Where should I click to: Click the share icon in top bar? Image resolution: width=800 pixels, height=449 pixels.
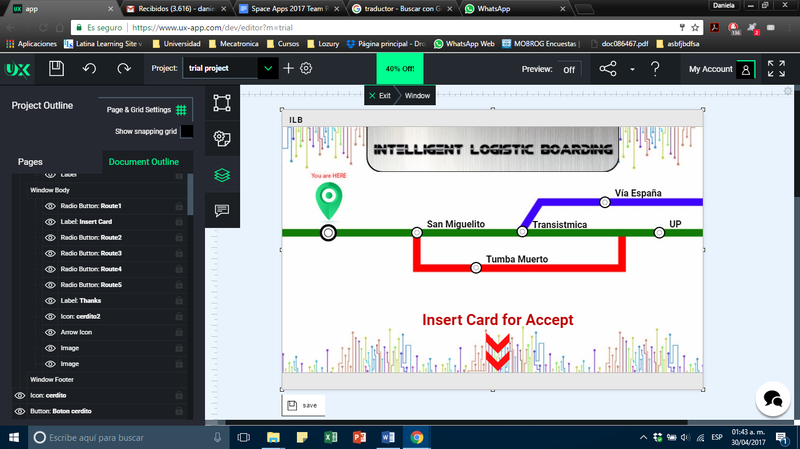point(607,69)
